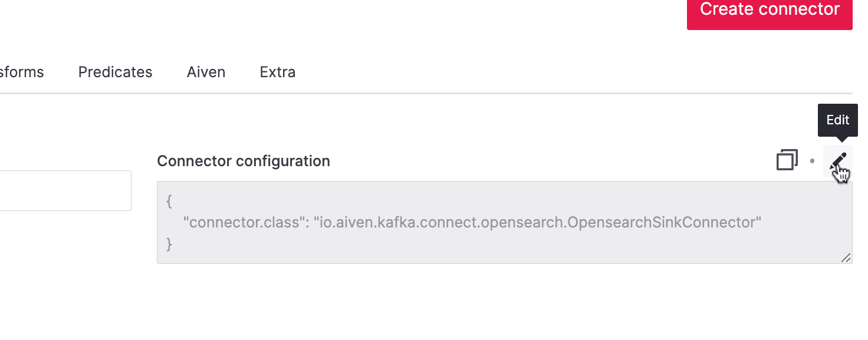Select the Extra tab
This screenshot has width=868, height=340.
(277, 72)
